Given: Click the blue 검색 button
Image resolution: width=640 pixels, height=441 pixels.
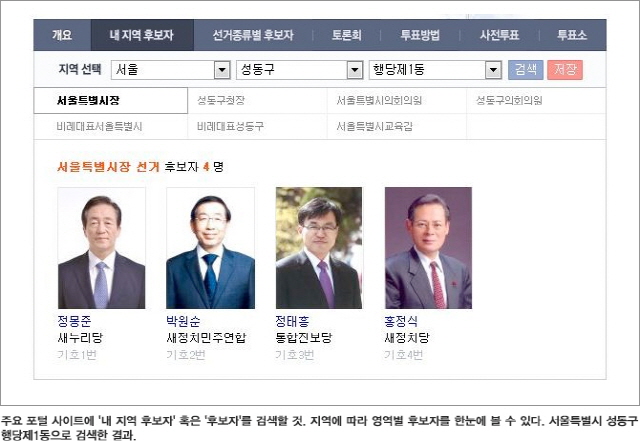Looking at the screenshot, I should (526, 70).
